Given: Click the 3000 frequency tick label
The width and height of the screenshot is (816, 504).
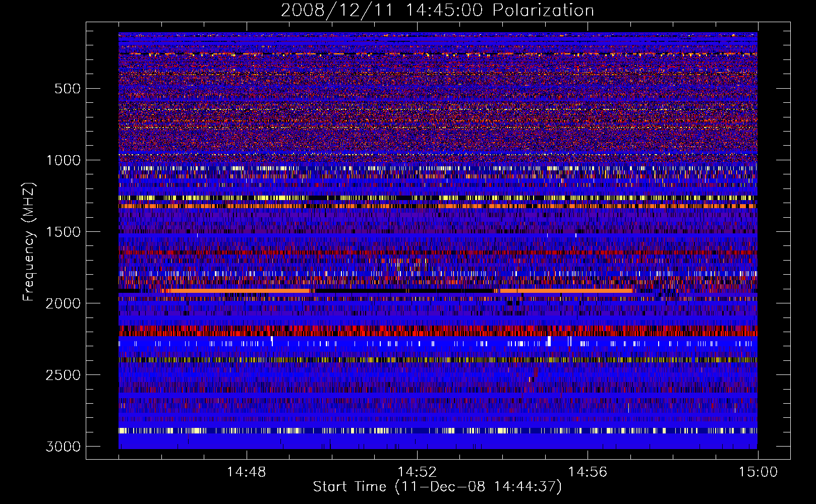Looking at the screenshot, I should (x=64, y=447).
